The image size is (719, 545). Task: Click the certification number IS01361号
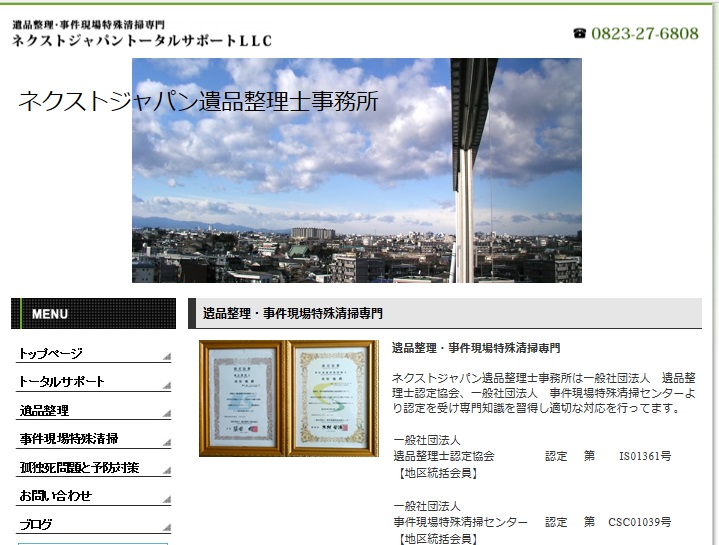tap(644, 456)
